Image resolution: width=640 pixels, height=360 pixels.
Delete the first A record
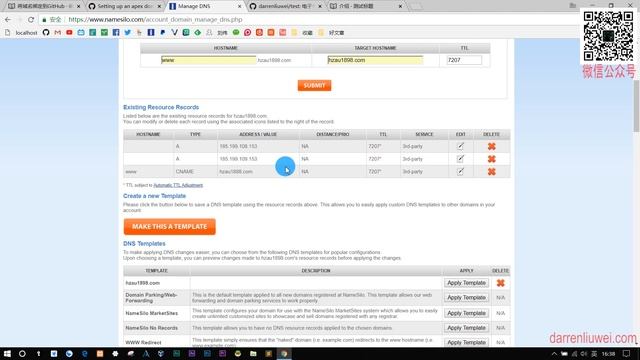(491, 146)
